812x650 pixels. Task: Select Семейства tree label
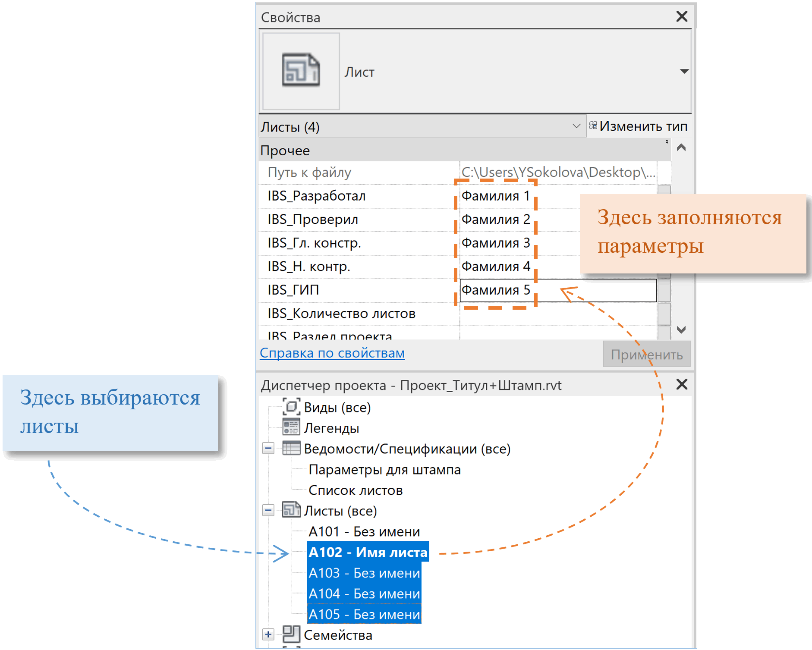[x=338, y=635]
